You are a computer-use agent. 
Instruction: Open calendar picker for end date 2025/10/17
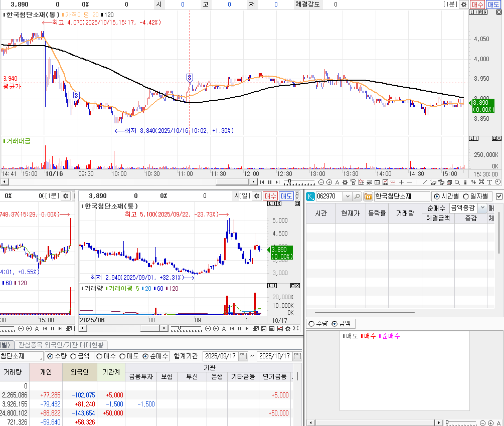297,356
